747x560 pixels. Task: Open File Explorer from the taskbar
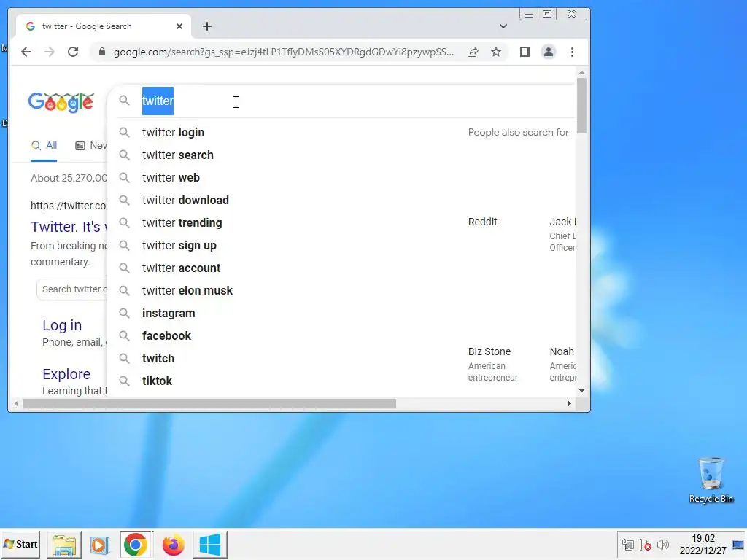click(x=64, y=545)
